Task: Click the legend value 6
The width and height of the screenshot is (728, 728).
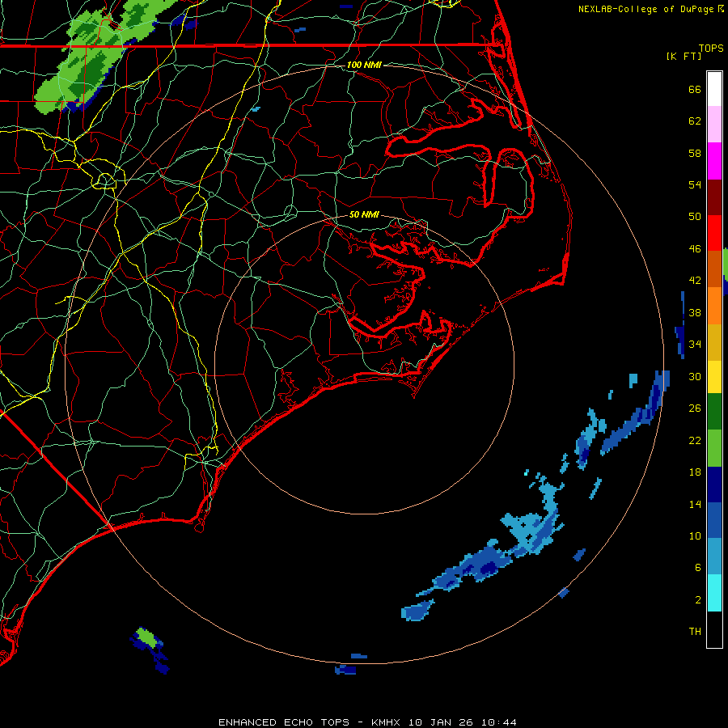Action: (698, 568)
